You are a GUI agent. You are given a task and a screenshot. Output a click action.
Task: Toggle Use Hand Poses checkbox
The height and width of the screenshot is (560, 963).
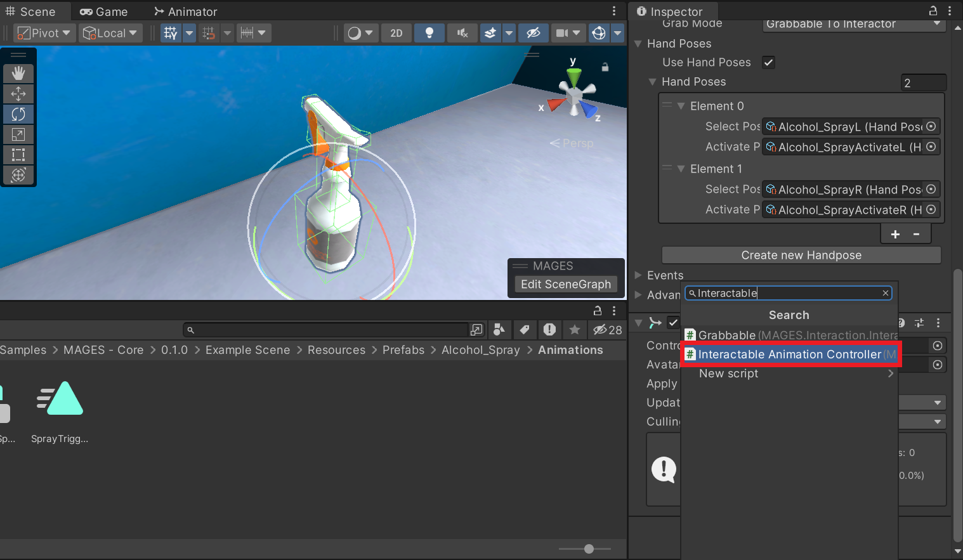point(769,62)
